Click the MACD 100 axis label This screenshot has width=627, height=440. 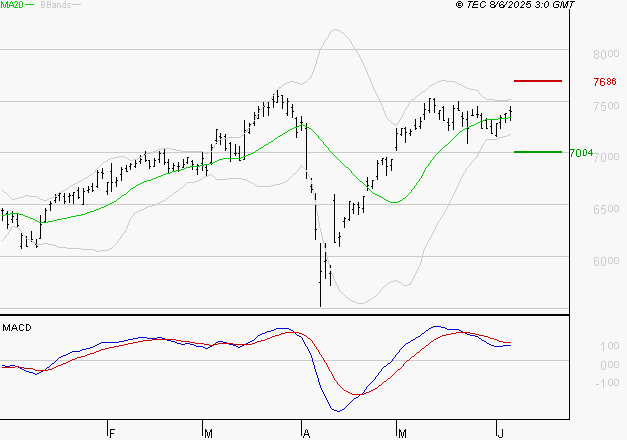click(610, 346)
